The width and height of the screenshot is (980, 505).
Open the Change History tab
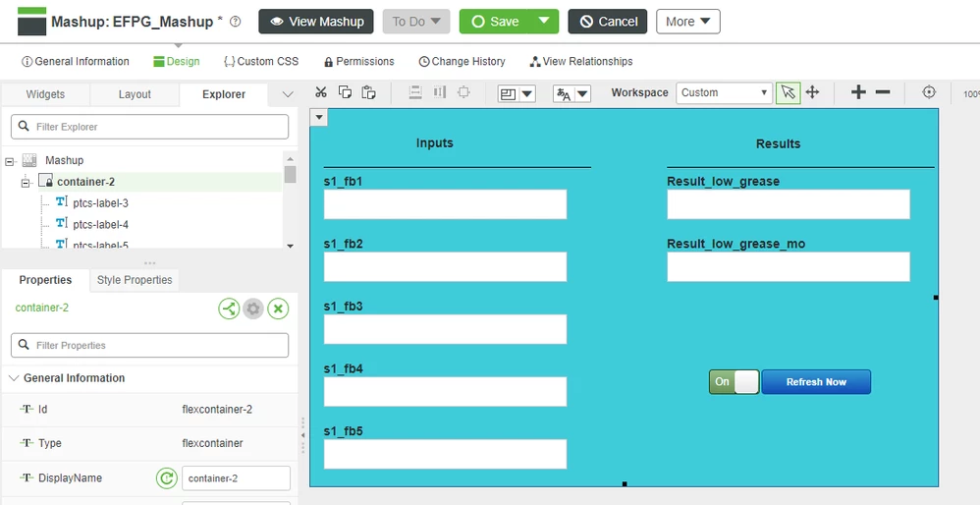coord(462,61)
